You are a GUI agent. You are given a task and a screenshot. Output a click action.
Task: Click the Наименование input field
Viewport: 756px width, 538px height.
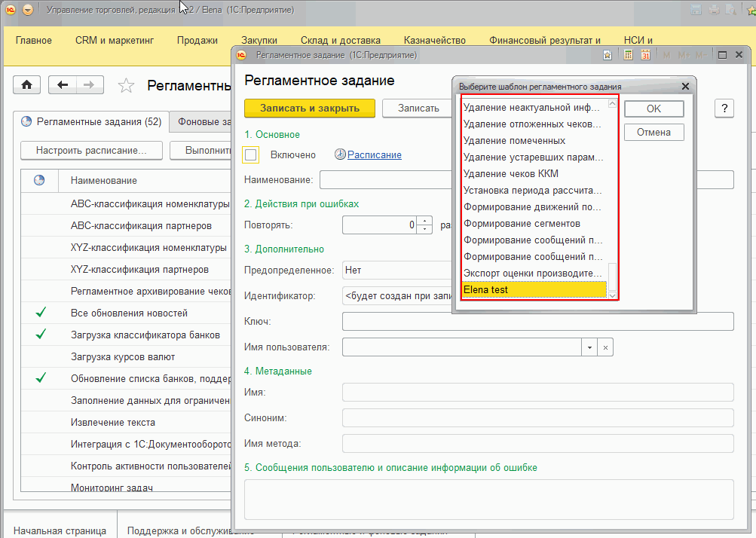[x=386, y=180]
